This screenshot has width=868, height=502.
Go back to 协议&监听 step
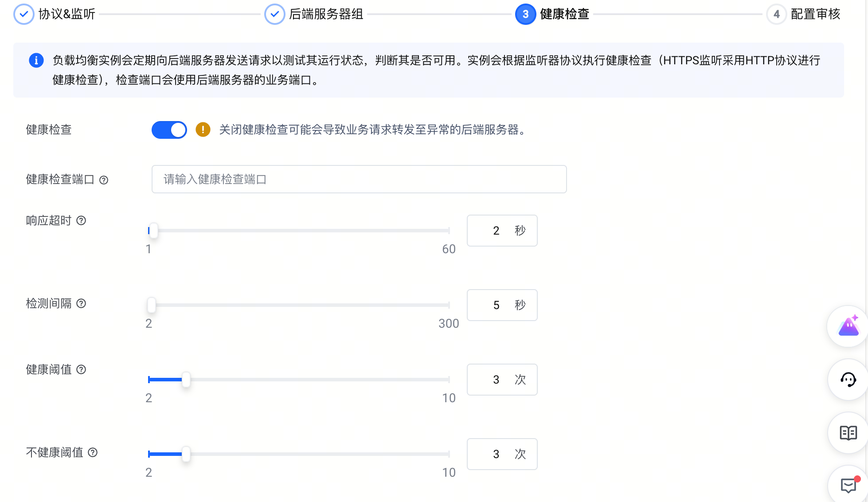pyautogui.click(x=24, y=14)
